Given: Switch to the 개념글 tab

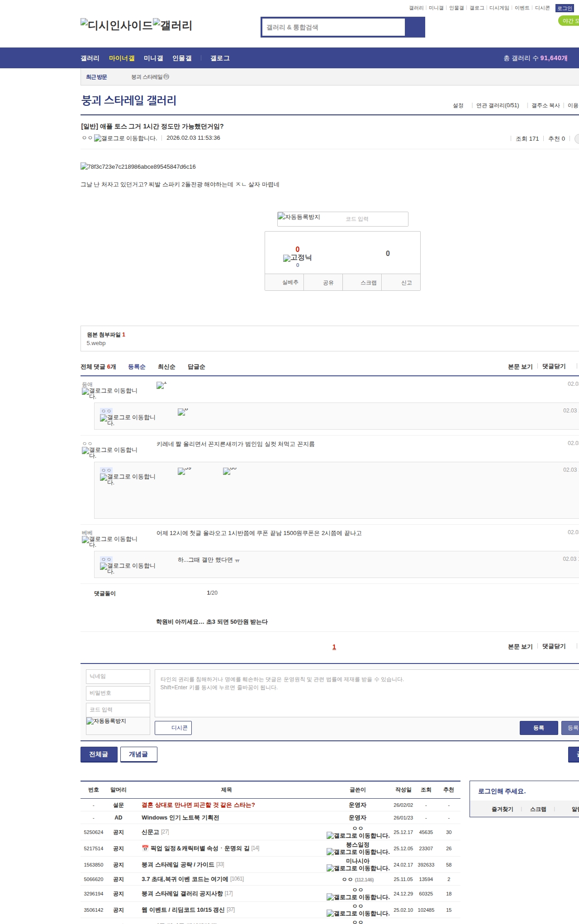Looking at the screenshot, I should click(138, 754).
